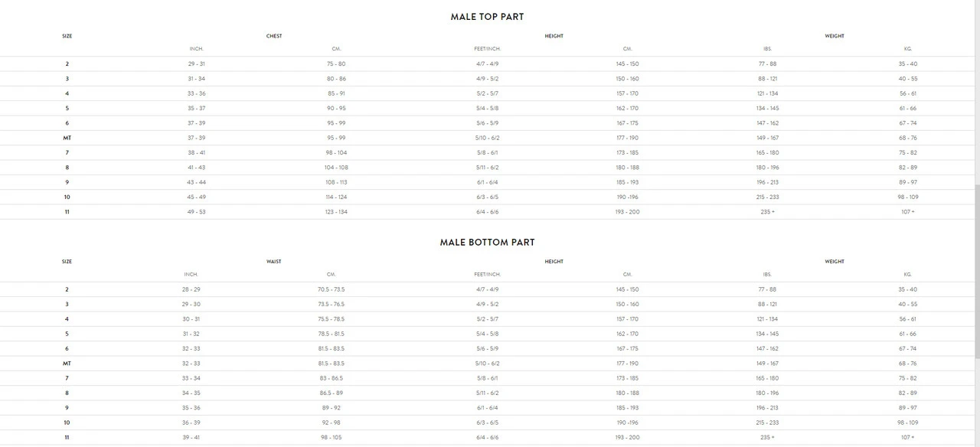
Task: Click chest cm value 123 - 134
Action: (x=336, y=211)
